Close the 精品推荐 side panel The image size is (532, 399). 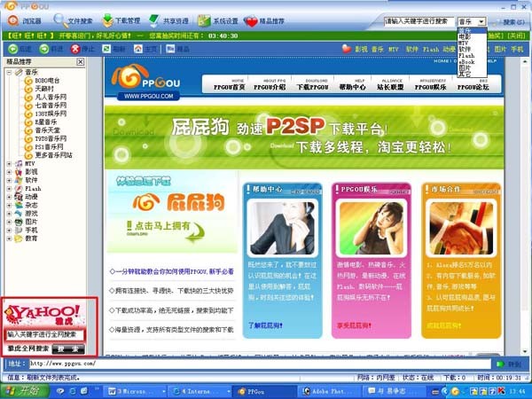(81, 62)
